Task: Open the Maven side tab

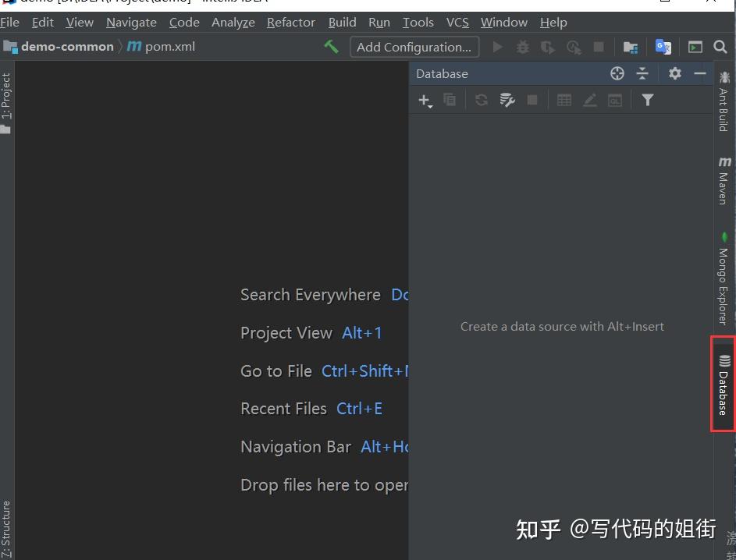Action: (724, 182)
